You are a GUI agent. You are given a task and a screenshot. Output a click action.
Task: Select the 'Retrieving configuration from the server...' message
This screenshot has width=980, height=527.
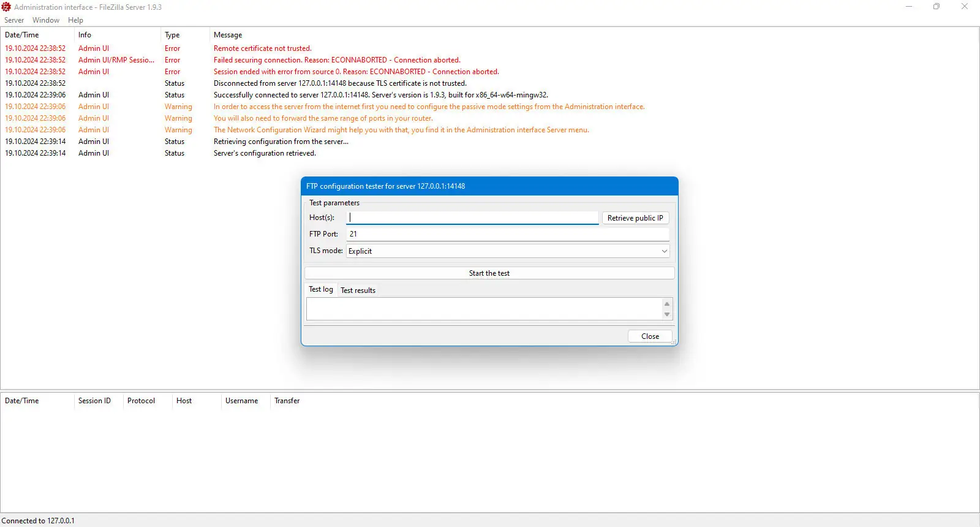(281, 142)
